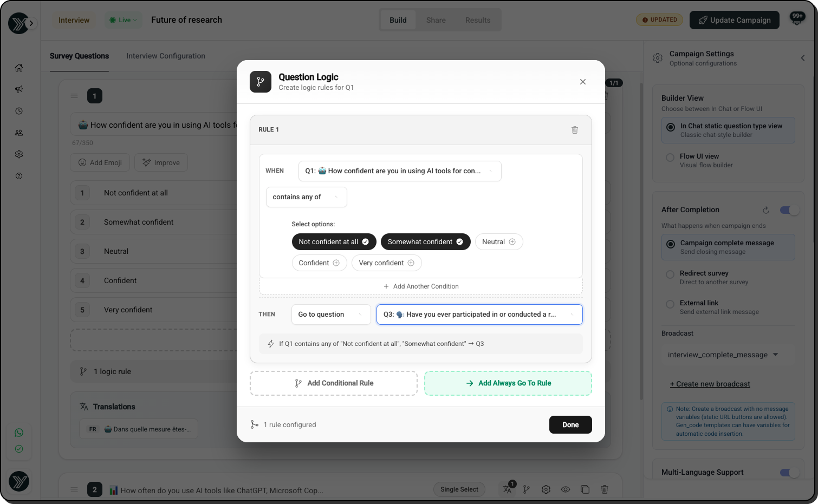Click the home icon in left sidebar
Image resolution: width=818 pixels, height=504 pixels.
(19, 68)
